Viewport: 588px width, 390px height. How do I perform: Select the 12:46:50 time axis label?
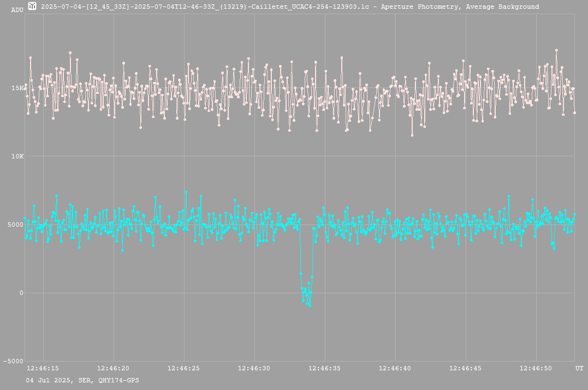point(536,369)
